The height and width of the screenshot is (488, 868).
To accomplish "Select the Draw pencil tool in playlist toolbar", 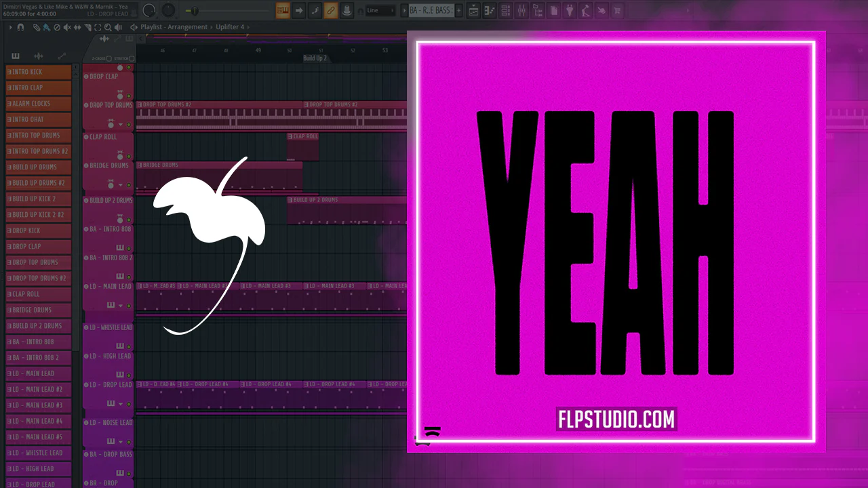I will coord(37,27).
